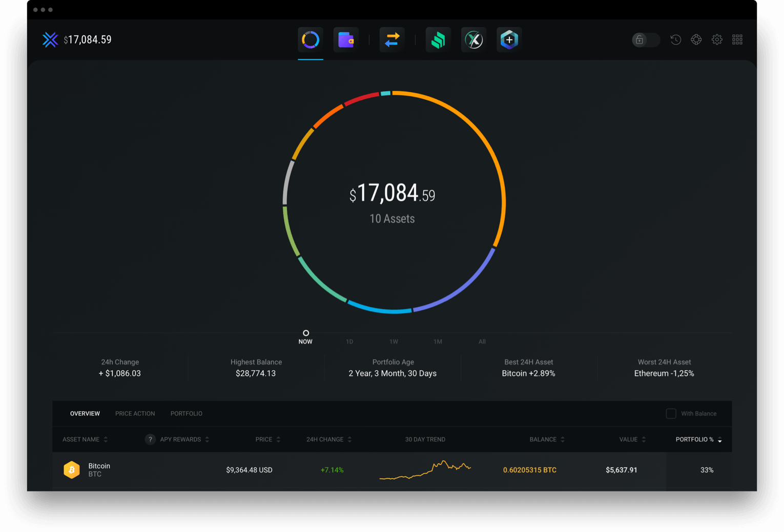
Task: Open transaction history with the clock icon
Action: tap(675, 39)
